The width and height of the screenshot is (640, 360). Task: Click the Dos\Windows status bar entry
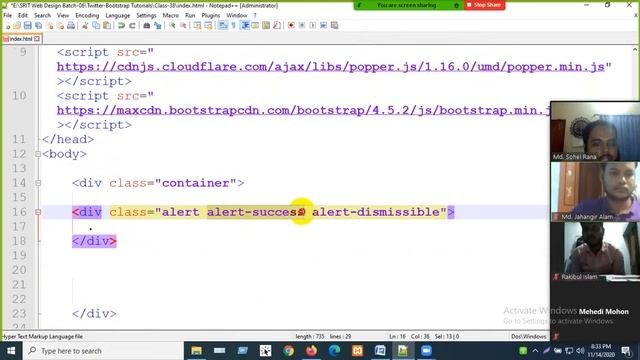point(529,336)
